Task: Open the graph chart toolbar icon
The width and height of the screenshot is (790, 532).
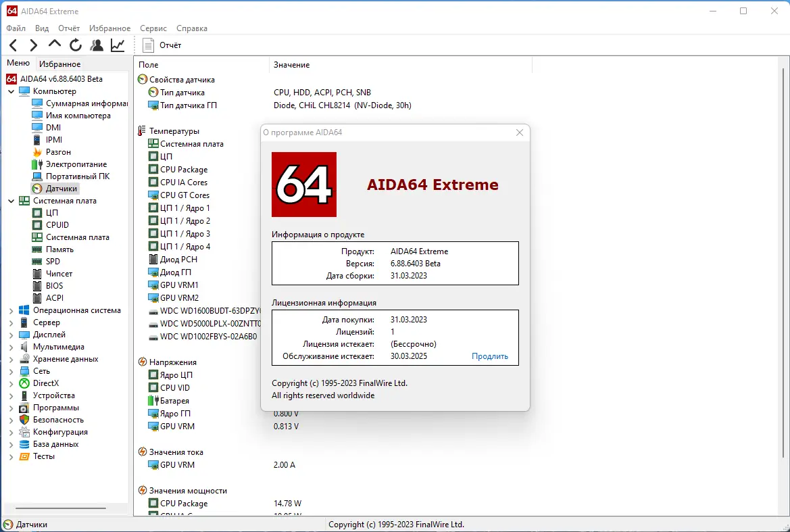Action: pyautogui.click(x=118, y=45)
